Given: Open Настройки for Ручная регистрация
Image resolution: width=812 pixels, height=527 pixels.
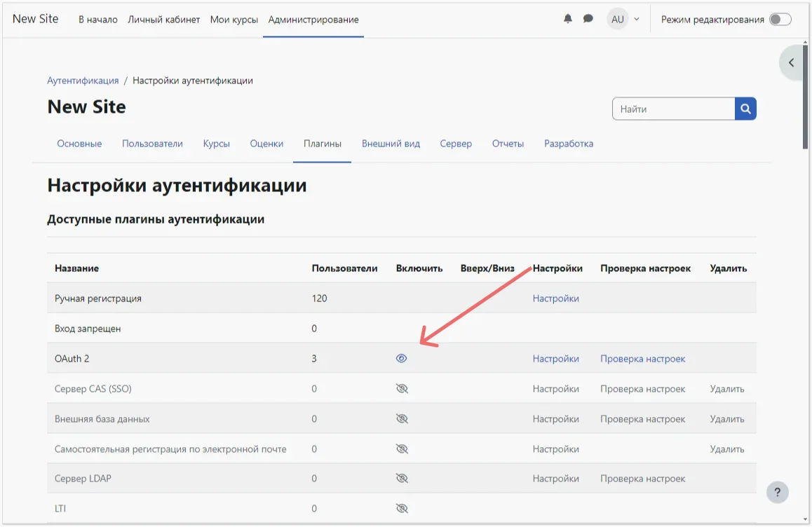Looking at the screenshot, I should coord(556,298).
